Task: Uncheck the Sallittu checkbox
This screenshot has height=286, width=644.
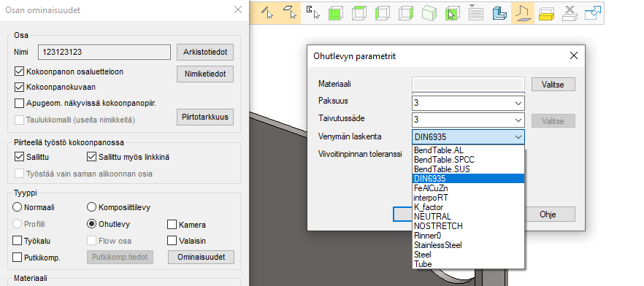Action: 19,157
